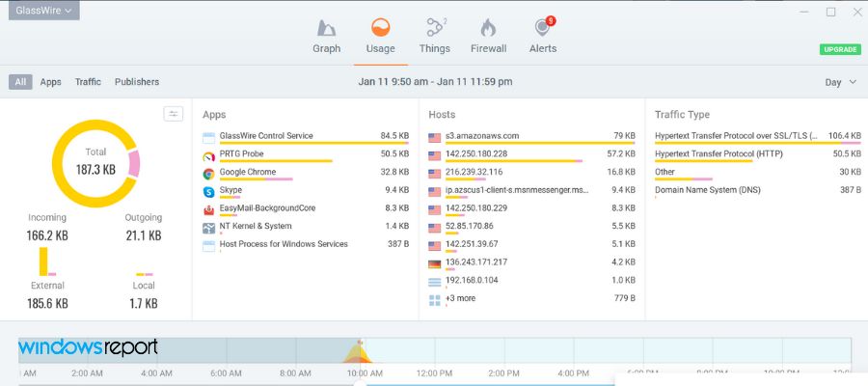
Task: Click the flag beside ip.azscus1-client-s.msnmessenger host
Action: [x=435, y=192]
